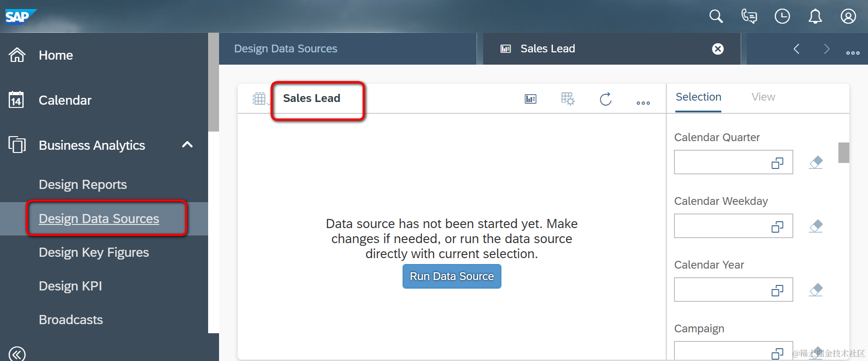Viewport: 868px width, 361px height.
Task: Open the search icon in header
Action: point(716,16)
